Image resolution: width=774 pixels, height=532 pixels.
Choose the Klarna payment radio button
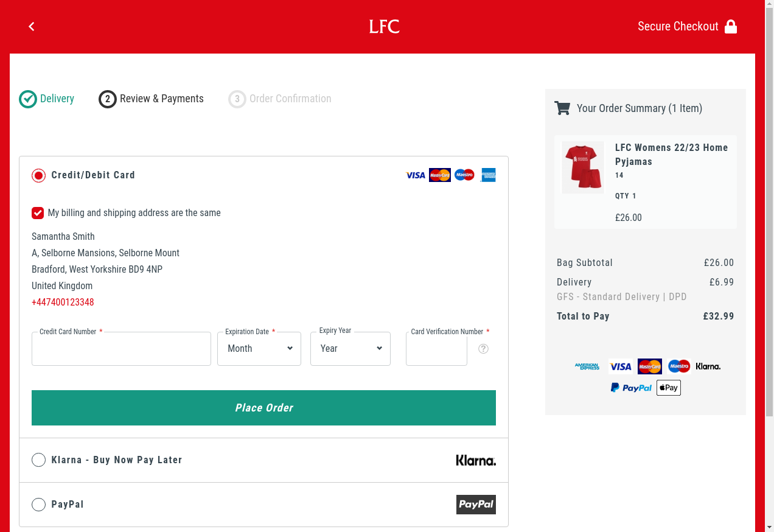39,460
